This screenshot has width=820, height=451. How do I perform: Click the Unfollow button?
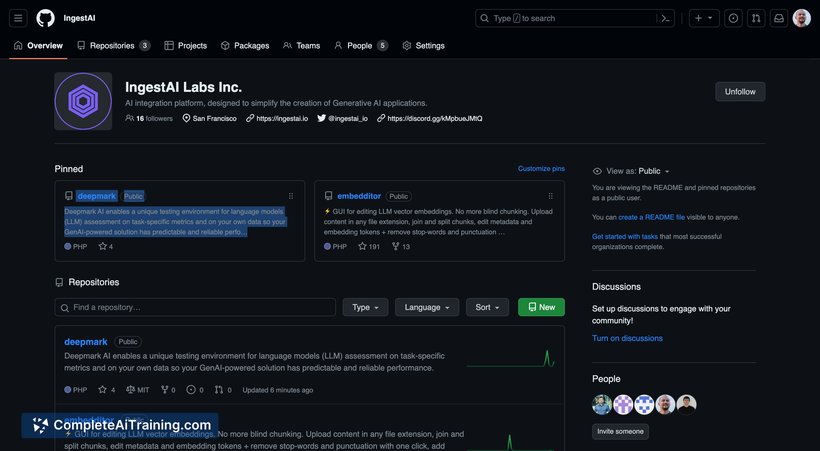740,92
